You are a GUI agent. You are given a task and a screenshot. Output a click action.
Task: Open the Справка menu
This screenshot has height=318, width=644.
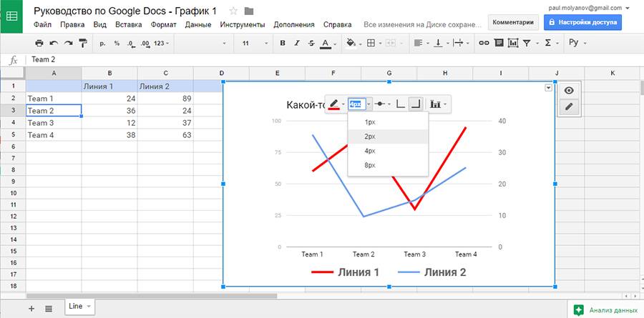(x=337, y=24)
